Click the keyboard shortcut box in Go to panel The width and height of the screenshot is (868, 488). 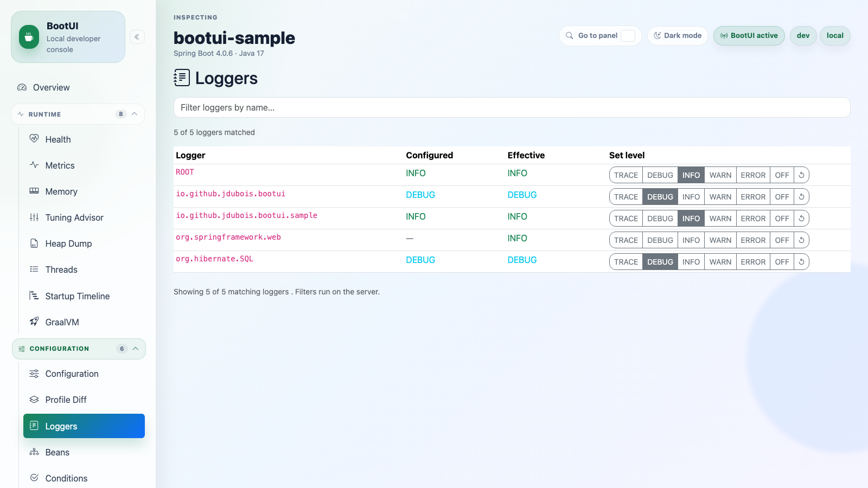[x=628, y=36]
